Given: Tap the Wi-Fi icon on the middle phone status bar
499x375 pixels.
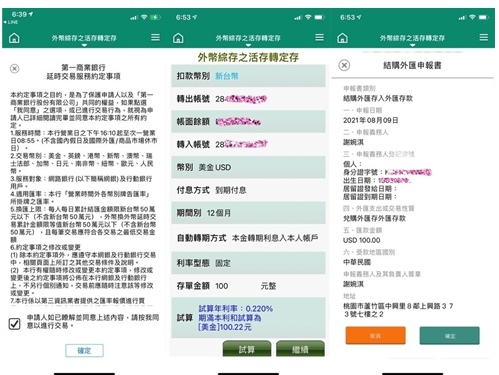Looking at the screenshot, I should click(x=308, y=17).
